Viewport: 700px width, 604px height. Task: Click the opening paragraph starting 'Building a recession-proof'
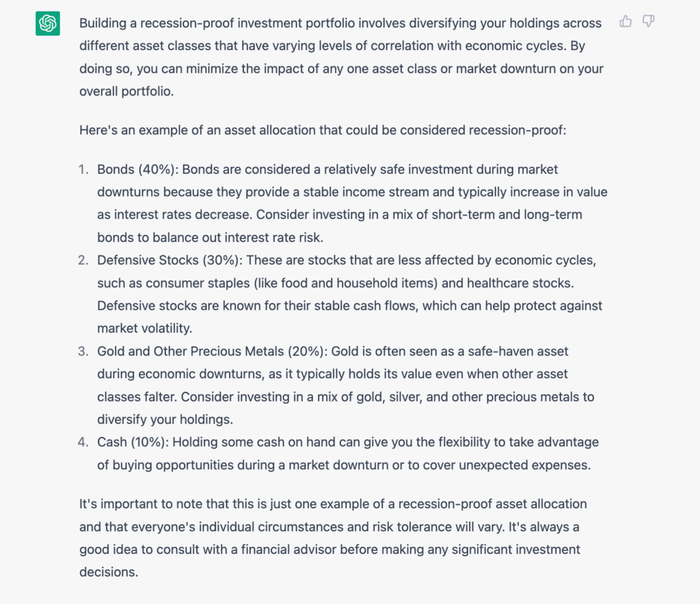(342, 57)
